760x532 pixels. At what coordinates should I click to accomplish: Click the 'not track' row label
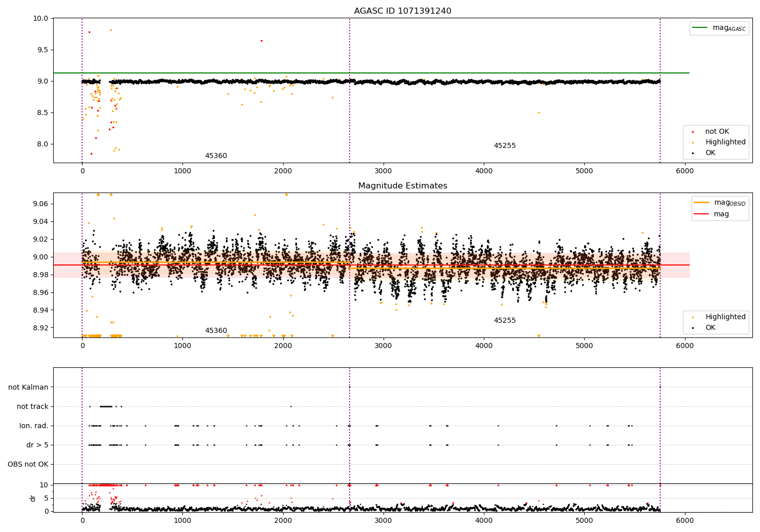point(32,406)
